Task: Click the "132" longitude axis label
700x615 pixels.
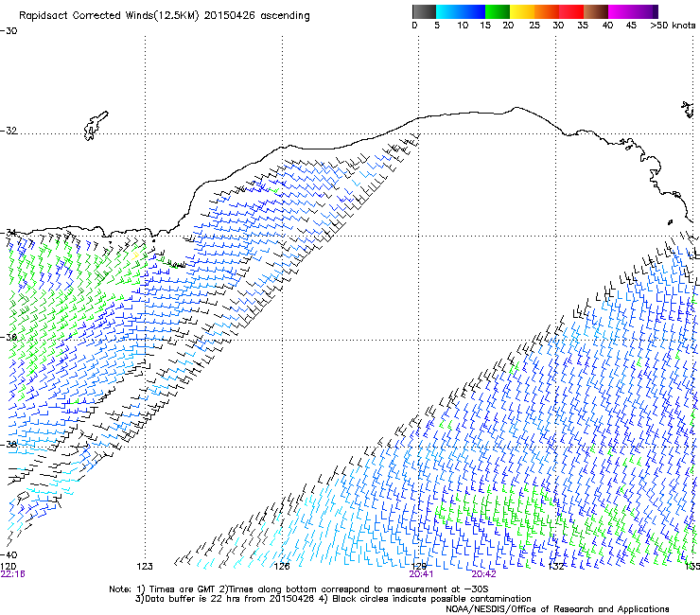Action: click(556, 567)
